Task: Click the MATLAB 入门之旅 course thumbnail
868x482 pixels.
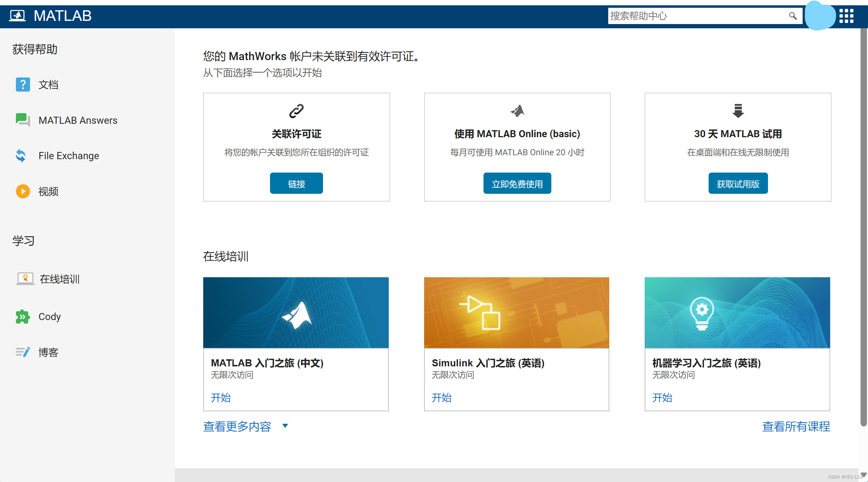Action: [x=296, y=313]
